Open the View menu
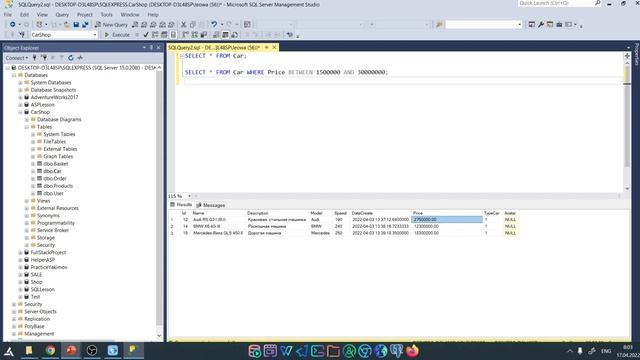This screenshot has width=640, height=360. point(42,15)
